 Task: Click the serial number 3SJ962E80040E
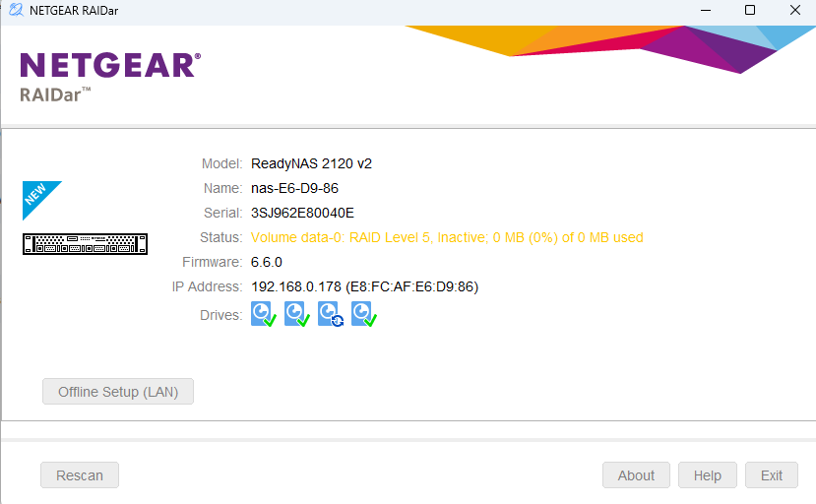pyautogui.click(x=302, y=213)
